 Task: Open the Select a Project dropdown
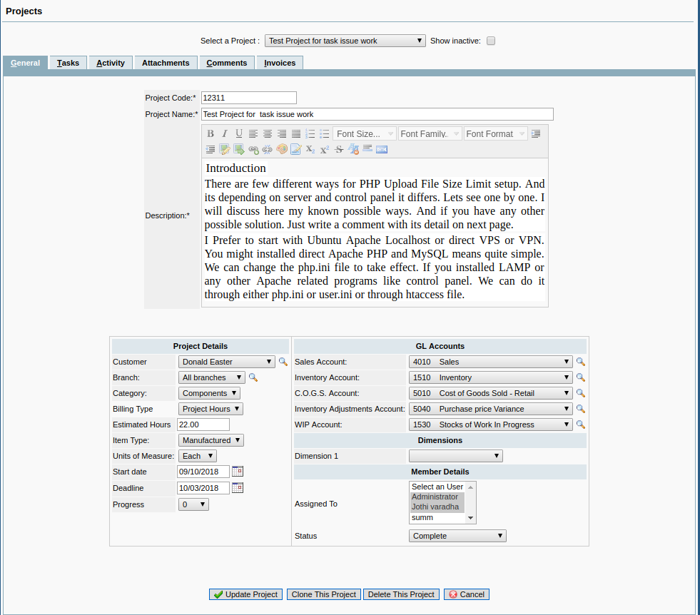tap(345, 41)
